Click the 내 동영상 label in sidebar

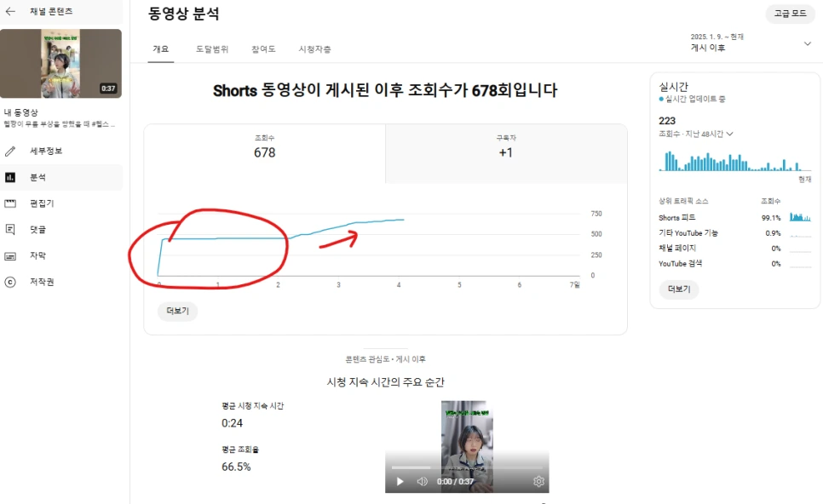21,112
